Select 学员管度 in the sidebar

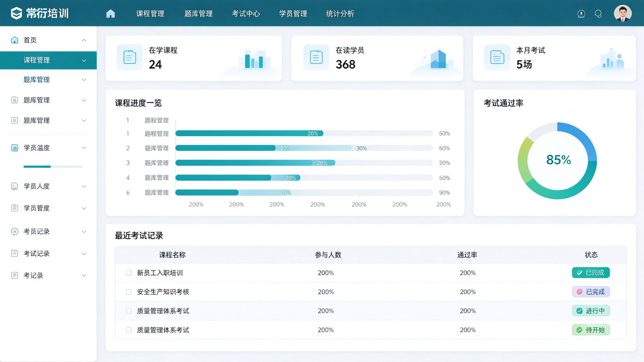[x=49, y=208]
